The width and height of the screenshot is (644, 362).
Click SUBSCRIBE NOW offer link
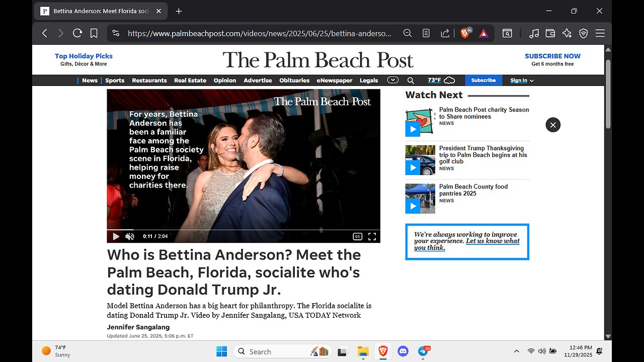coord(552,59)
